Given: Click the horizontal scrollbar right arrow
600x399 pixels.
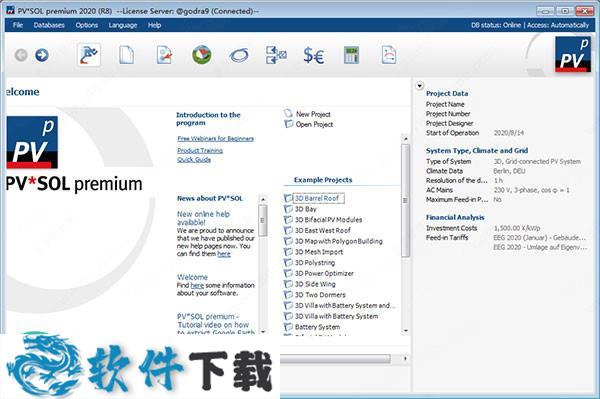Looking at the screenshot, I should [405, 358].
